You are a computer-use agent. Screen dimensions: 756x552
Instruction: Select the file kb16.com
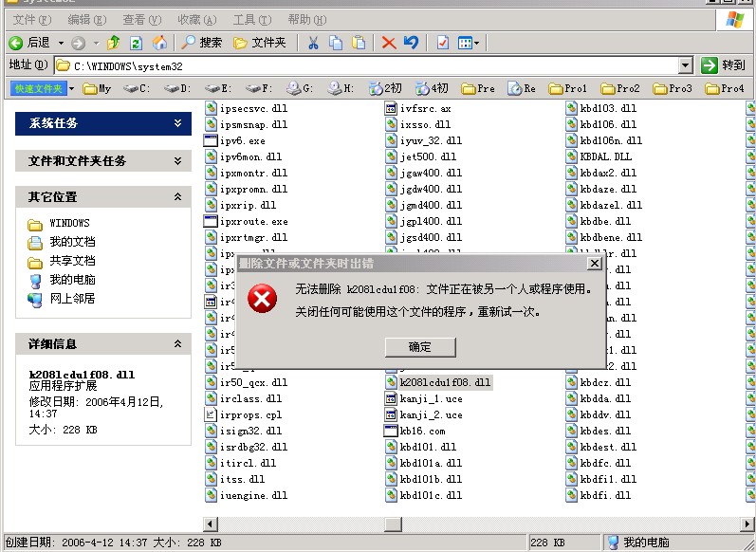point(415,431)
